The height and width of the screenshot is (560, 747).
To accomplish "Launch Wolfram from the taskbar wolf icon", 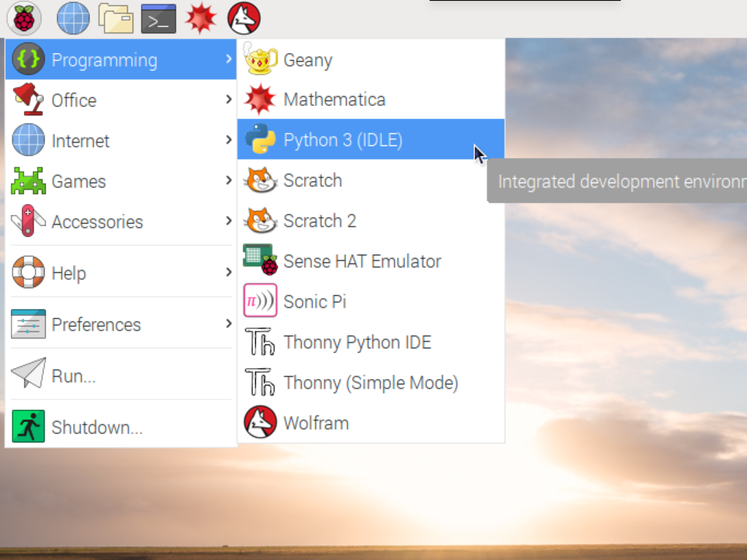I will (x=244, y=18).
